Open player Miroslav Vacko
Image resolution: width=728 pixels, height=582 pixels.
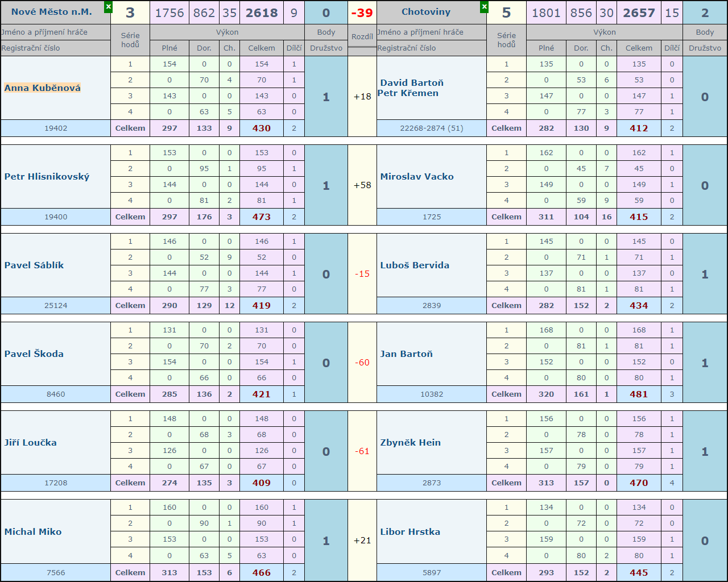point(417,177)
